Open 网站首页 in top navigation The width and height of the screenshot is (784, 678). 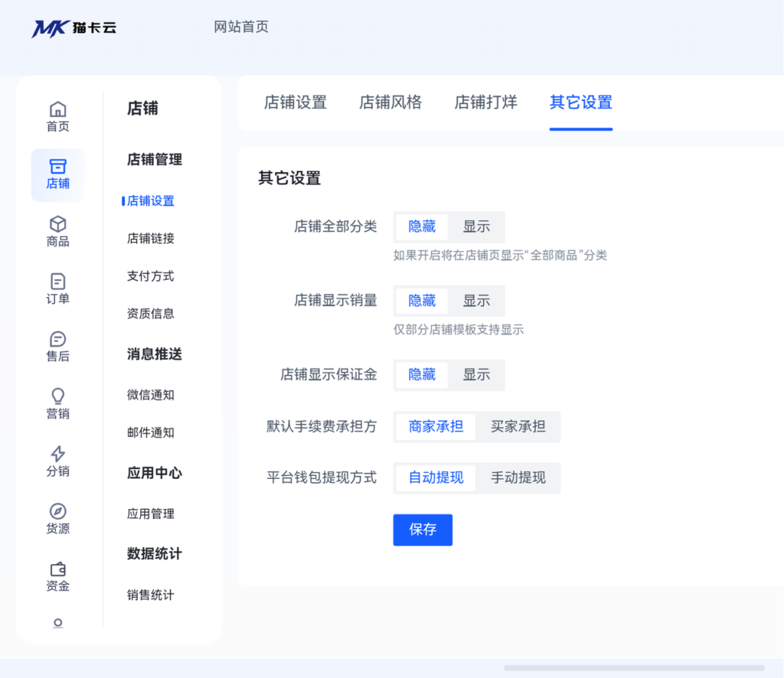point(241,27)
